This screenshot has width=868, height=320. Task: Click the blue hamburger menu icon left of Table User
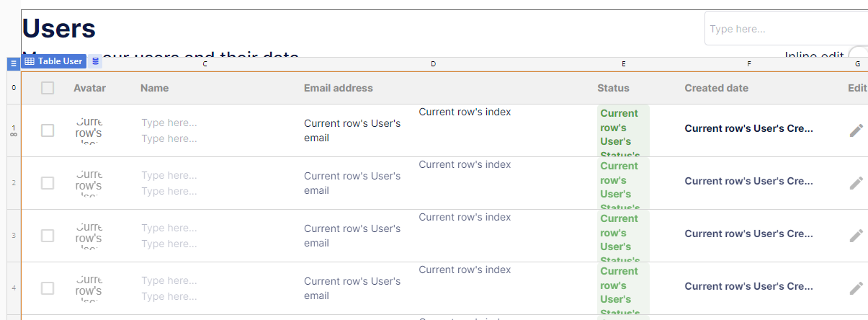(x=13, y=63)
